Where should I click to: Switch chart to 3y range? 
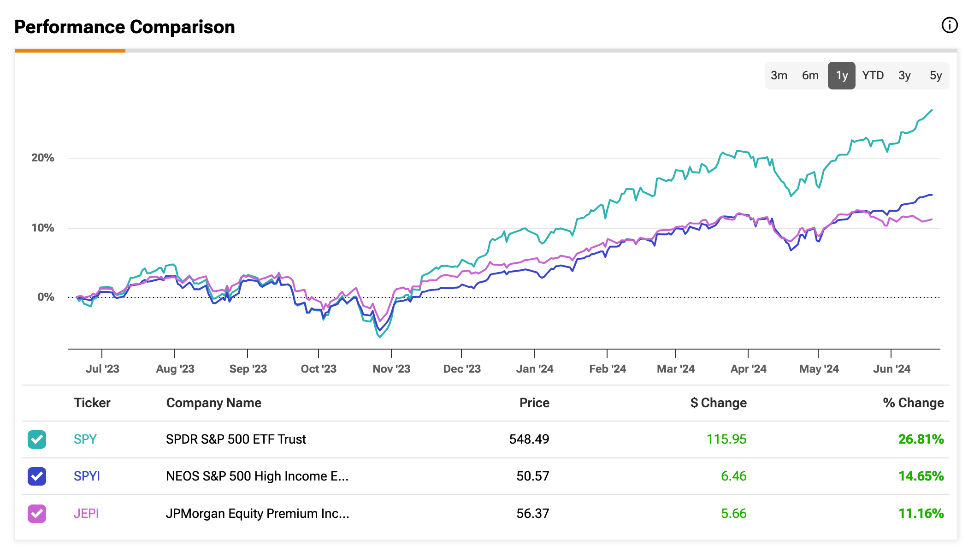(904, 76)
